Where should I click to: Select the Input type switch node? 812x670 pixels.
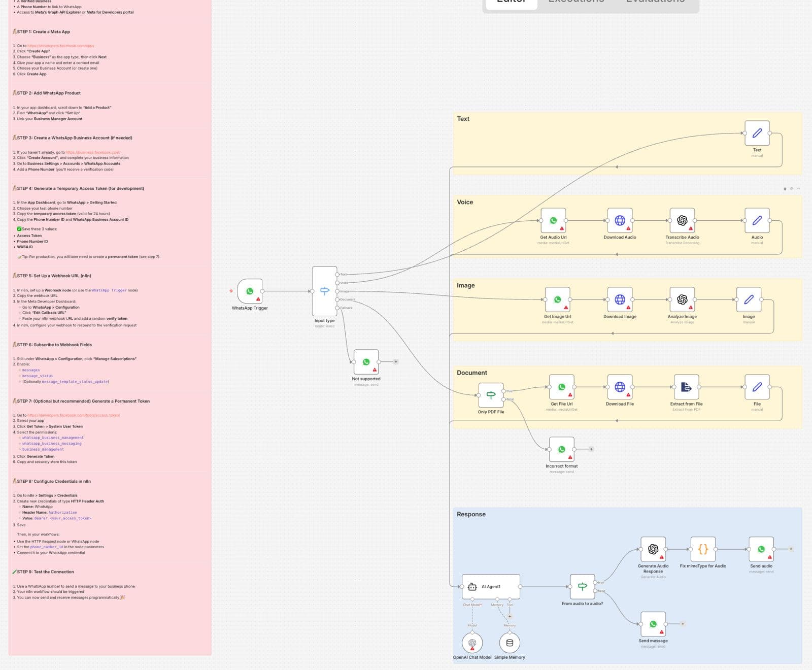(x=324, y=291)
